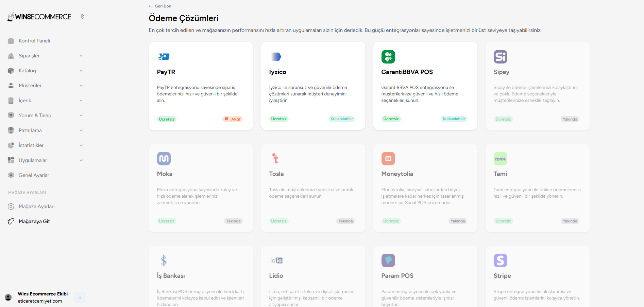This screenshot has height=307, width=644.
Task: Click the GarantiBBVA POS green logo
Action: tap(388, 57)
